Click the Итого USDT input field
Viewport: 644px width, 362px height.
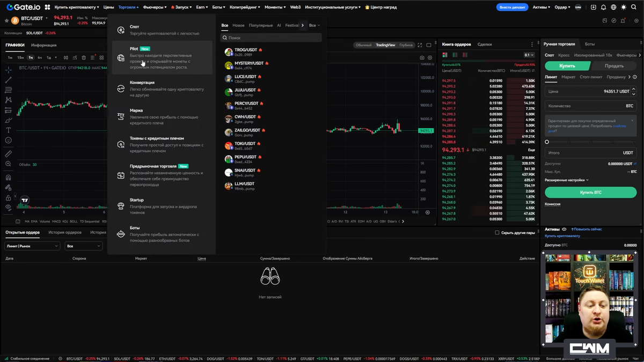pyautogui.click(x=590, y=153)
